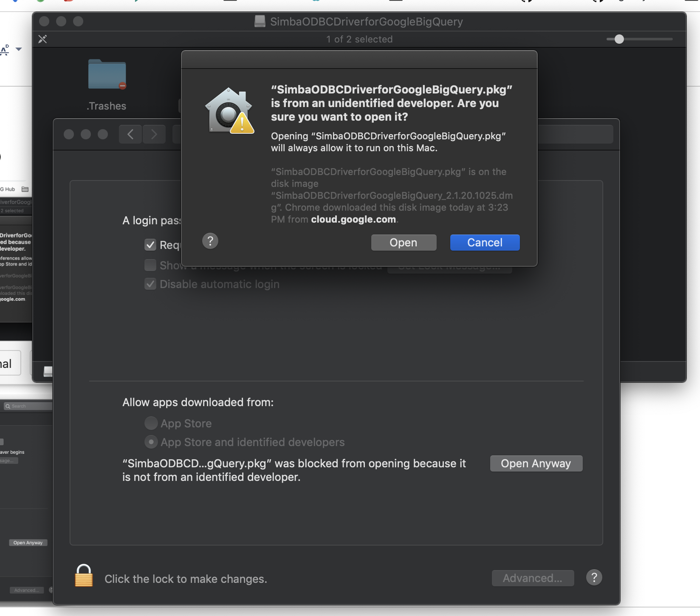Viewport: 700px width, 616px height.
Task: Click the tools icon in Finder's top-left
Action: 42,39
